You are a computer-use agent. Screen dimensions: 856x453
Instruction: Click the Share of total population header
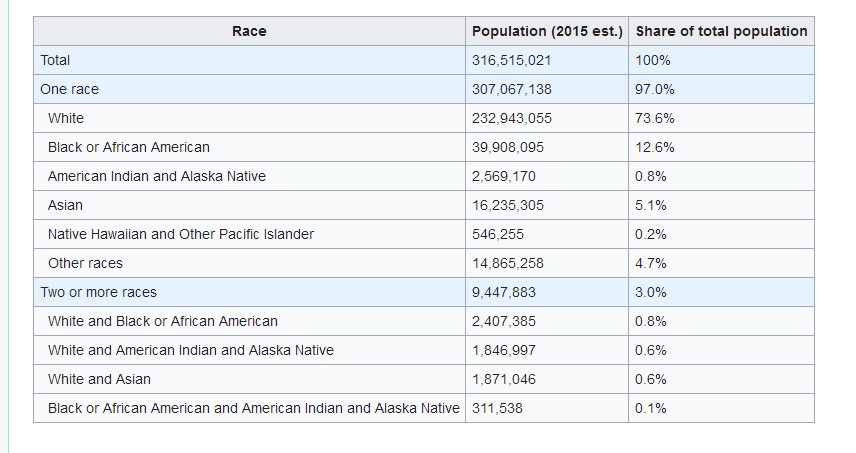[721, 31]
